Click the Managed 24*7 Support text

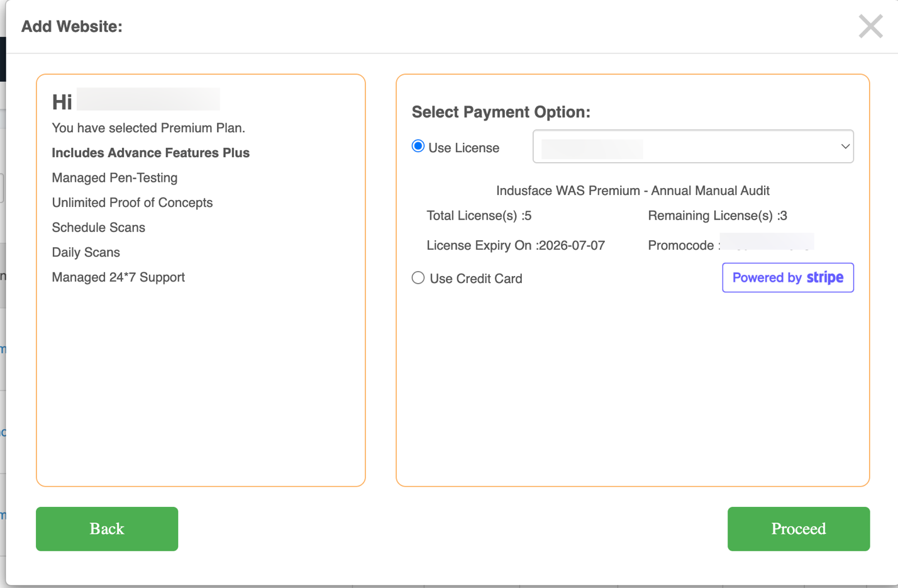pos(118,277)
